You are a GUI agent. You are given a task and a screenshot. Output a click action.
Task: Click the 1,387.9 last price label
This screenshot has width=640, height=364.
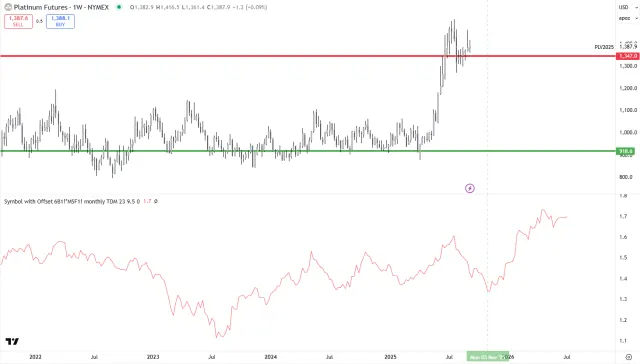point(628,47)
